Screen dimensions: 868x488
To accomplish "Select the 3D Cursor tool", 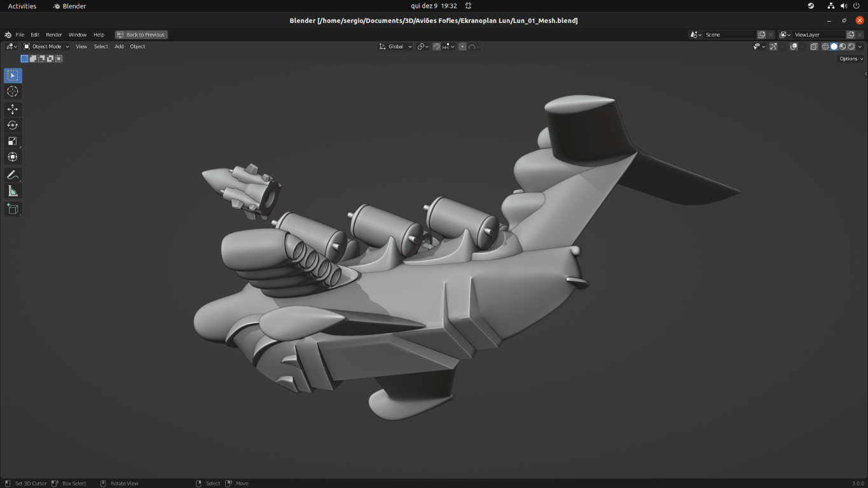I will pos(13,91).
